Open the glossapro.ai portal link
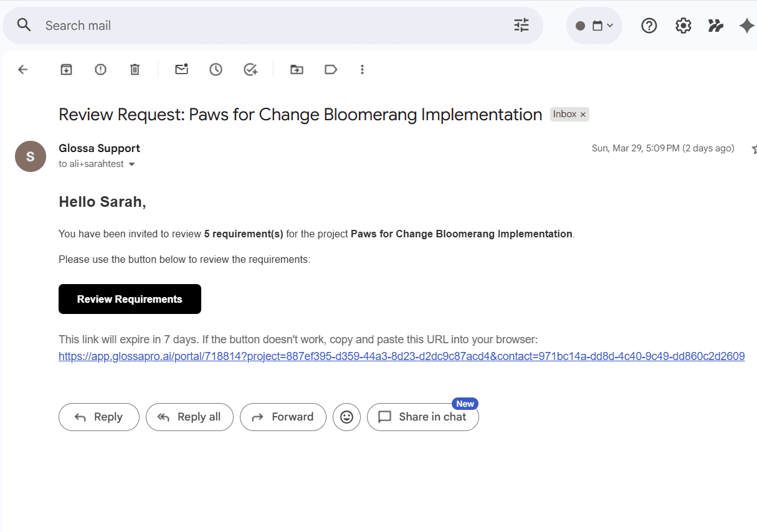The image size is (757, 532). pos(401,356)
